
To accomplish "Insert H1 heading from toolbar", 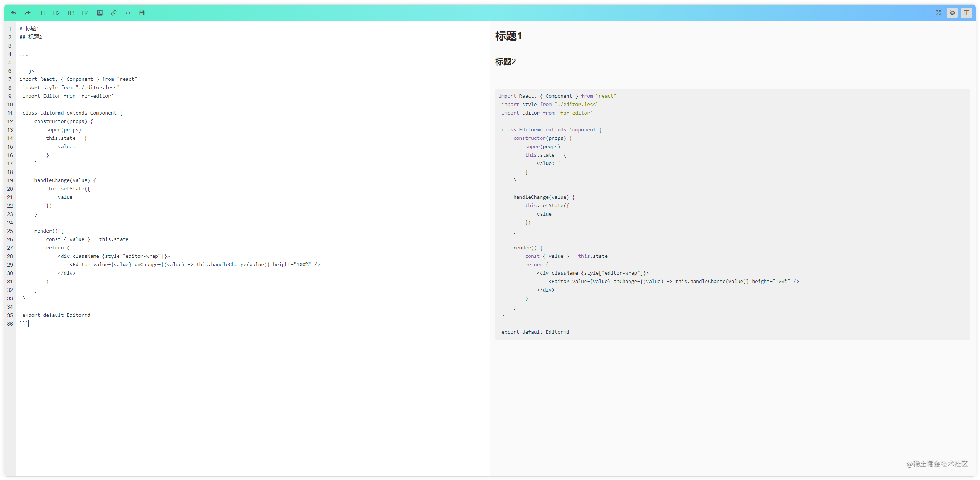I will [42, 13].
